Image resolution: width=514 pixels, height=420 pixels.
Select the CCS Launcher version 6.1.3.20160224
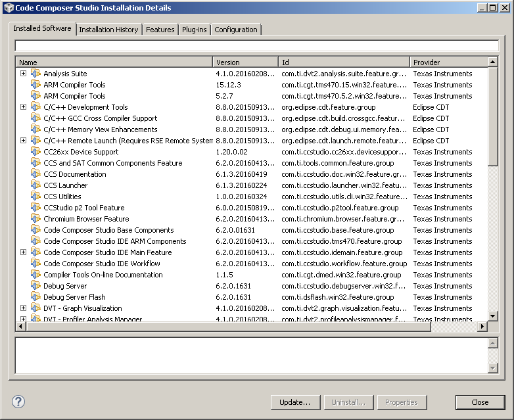pyautogui.click(x=241, y=185)
